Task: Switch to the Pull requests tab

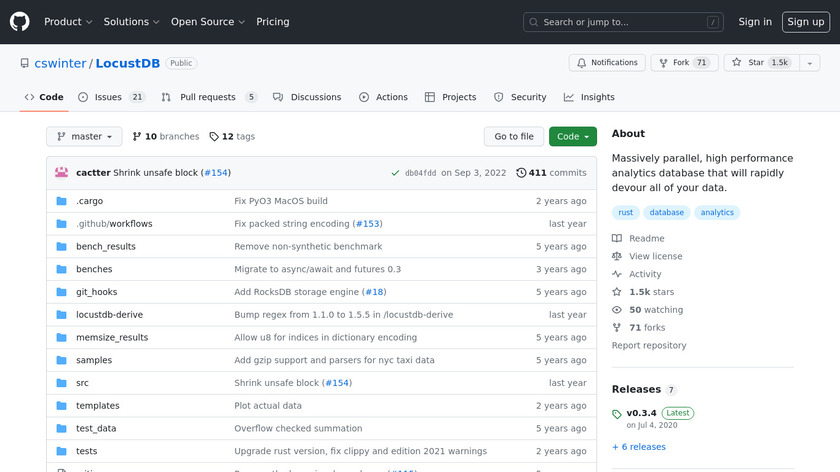Action: pyautogui.click(x=209, y=97)
